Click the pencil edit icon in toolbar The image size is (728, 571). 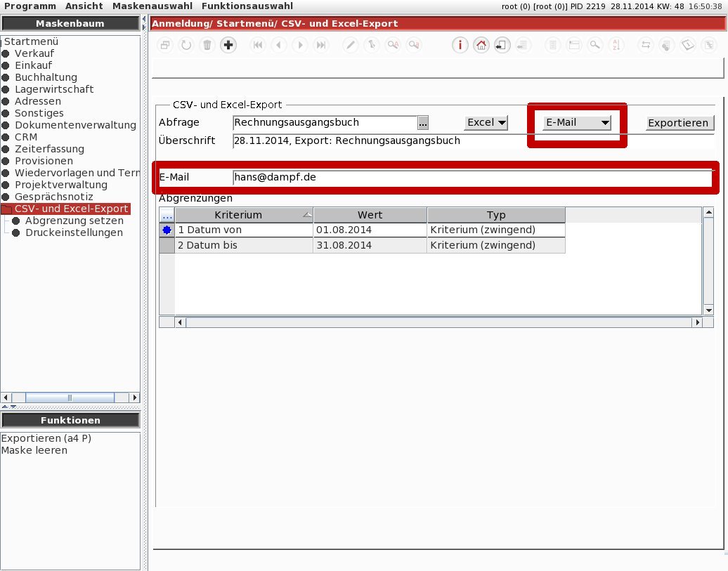tap(350, 45)
